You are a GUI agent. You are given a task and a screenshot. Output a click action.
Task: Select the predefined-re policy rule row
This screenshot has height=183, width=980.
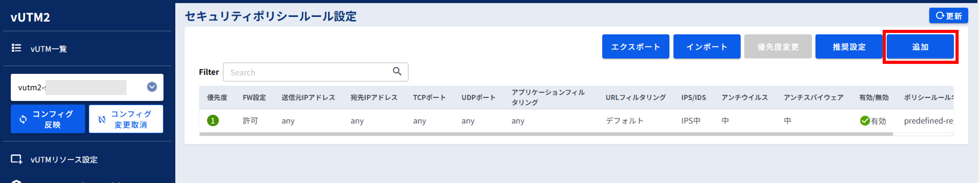click(x=576, y=121)
